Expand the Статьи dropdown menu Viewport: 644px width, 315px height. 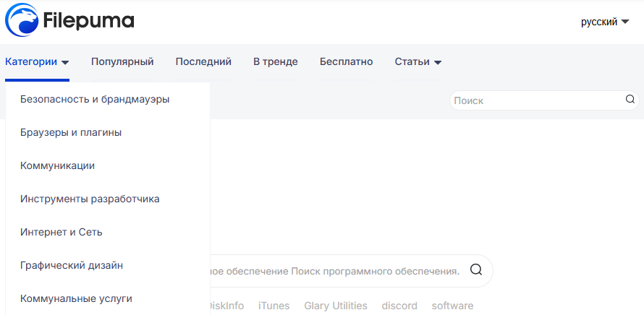point(418,62)
